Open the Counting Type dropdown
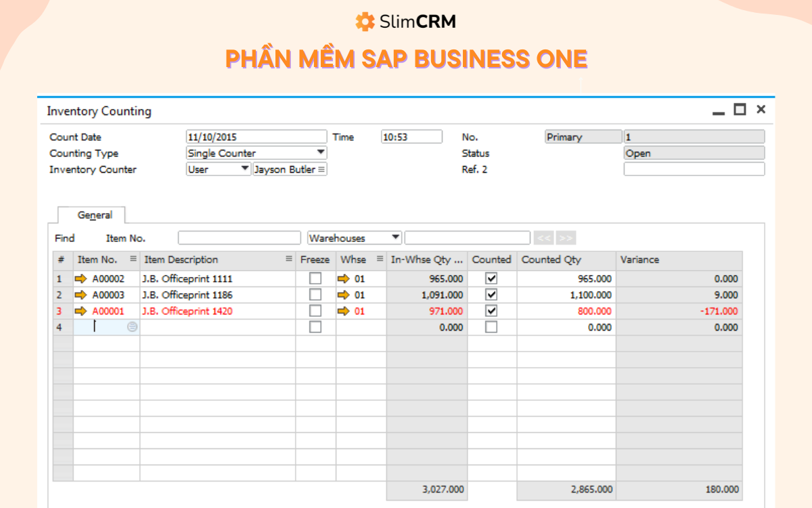The image size is (812, 508). (x=320, y=152)
